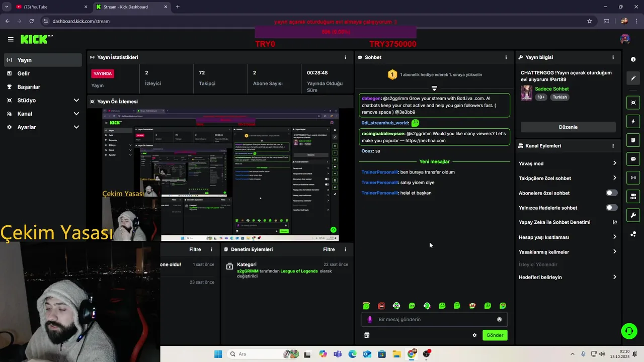This screenshot has height=362, width=644.
Task: Open the emoji picker in message box
Action: click(x=499, y=319)
